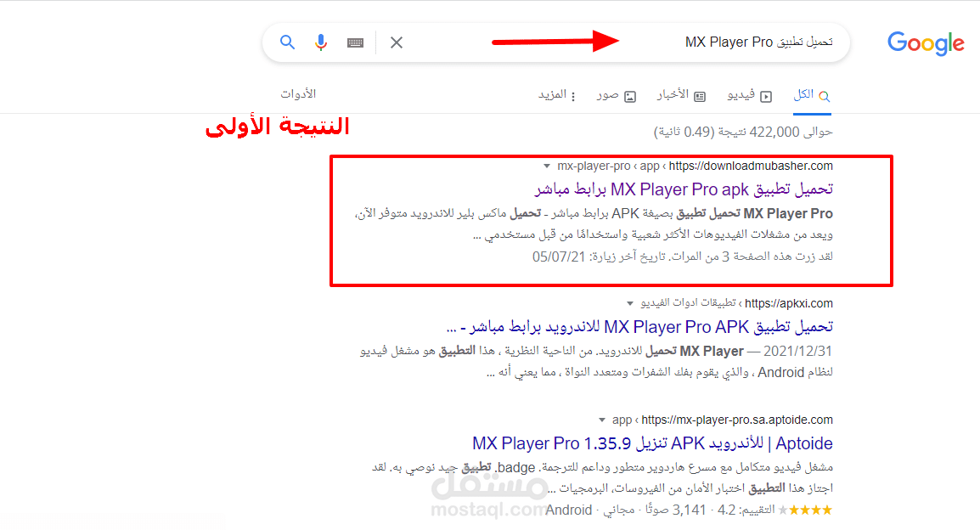This screenshot has height=530, width=980.
Task: Switch to the فيديو (Videos) tab
Action: (x=749, y=95)
